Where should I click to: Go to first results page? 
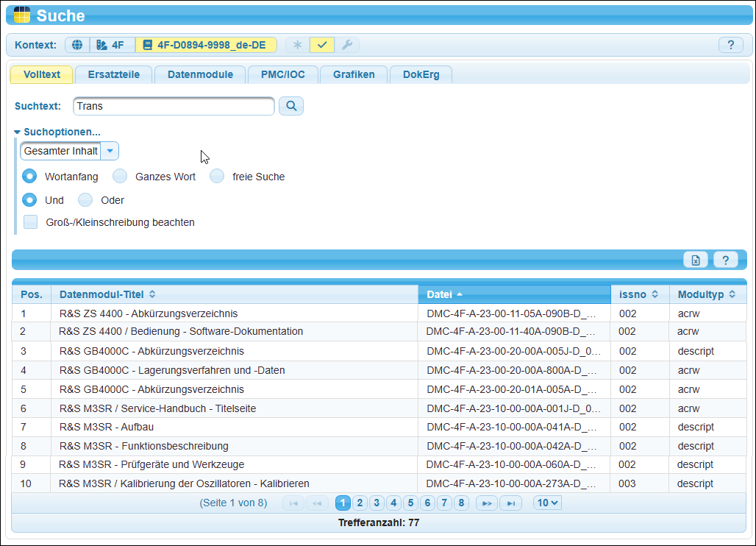point(293,503)
